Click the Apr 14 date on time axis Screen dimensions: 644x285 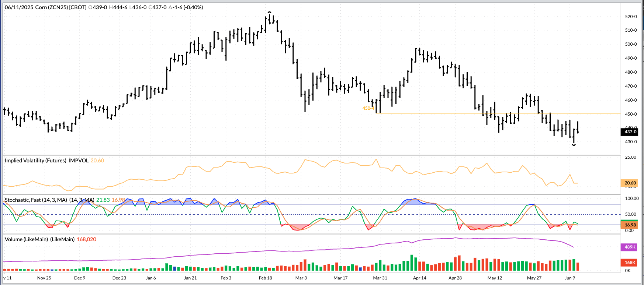click(419, 278)
